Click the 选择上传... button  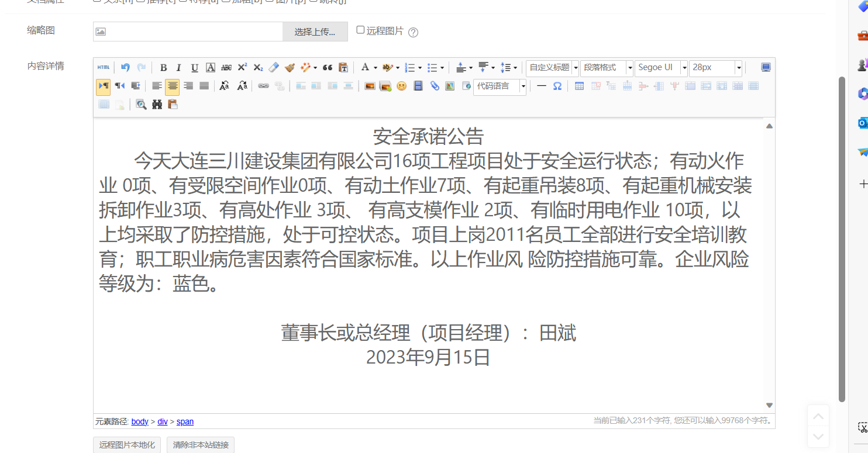(315, 32)
